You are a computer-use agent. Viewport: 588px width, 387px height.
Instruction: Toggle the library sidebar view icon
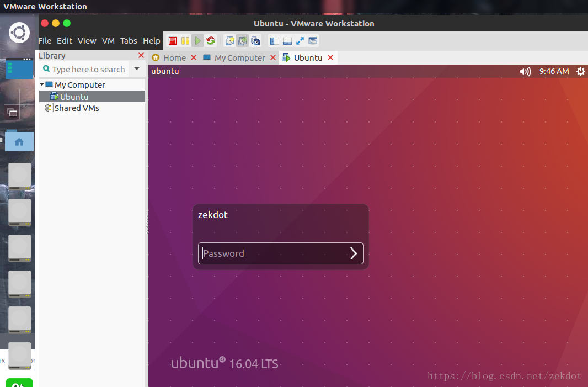(x=275, y=41)
